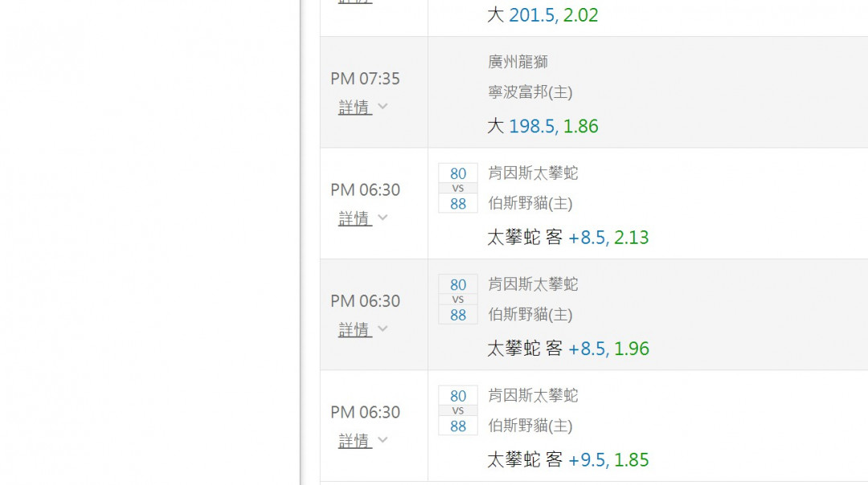
Task: Click pick 太攀蛇 客 +8.5, 2.13
Action: coord(568,237)
